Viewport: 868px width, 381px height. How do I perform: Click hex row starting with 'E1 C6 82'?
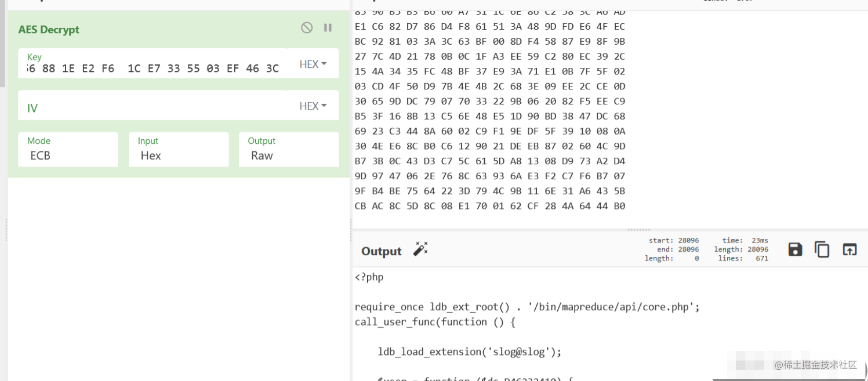pyautogui.click(x=490, y=27)
